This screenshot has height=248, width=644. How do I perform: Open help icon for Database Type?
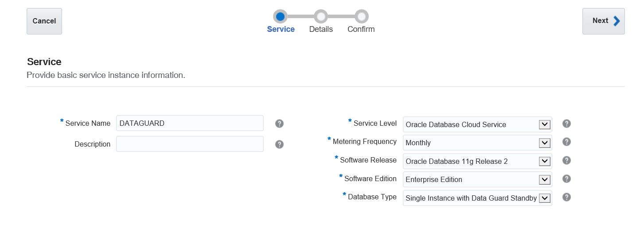(566, 197)
